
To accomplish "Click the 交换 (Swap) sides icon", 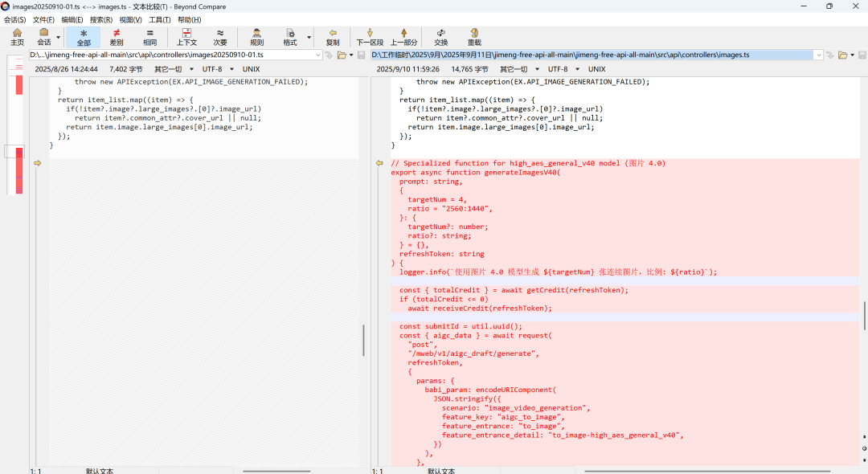I will click(x=441, y=37).
